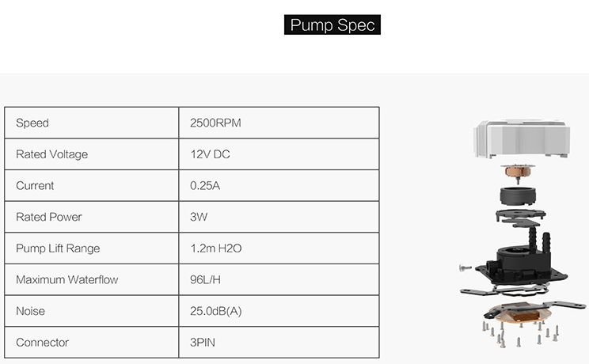Click the copper cold plate in diagram

click(519, 313)
